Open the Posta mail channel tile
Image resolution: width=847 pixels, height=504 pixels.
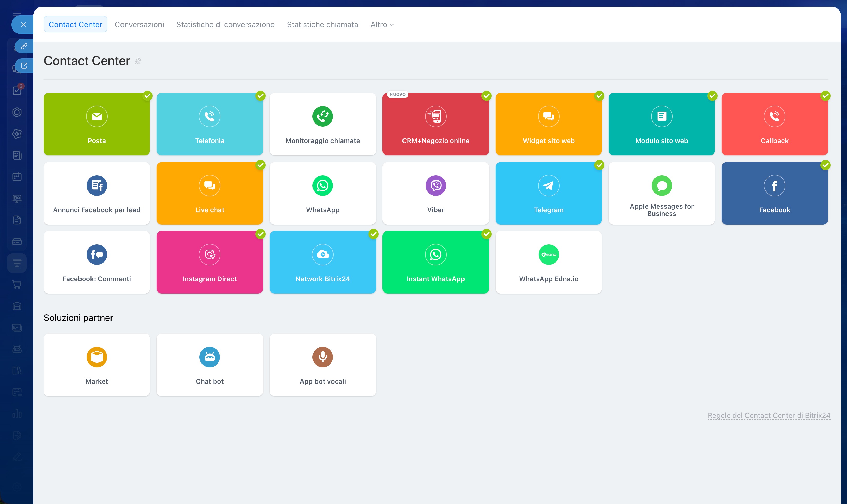(x=96, y=124)
